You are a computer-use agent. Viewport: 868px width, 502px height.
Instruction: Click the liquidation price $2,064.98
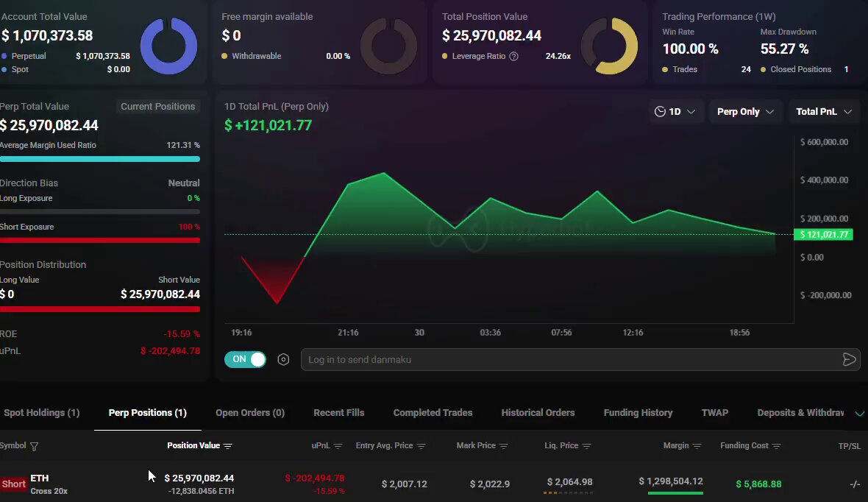(x=569, y=482)
